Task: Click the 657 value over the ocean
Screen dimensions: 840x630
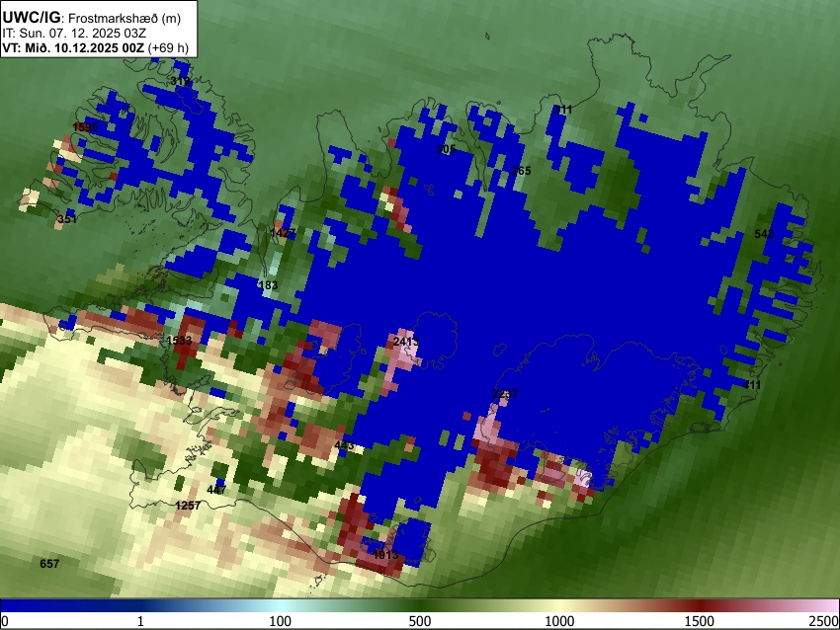Action: click(x=49, y=564)
